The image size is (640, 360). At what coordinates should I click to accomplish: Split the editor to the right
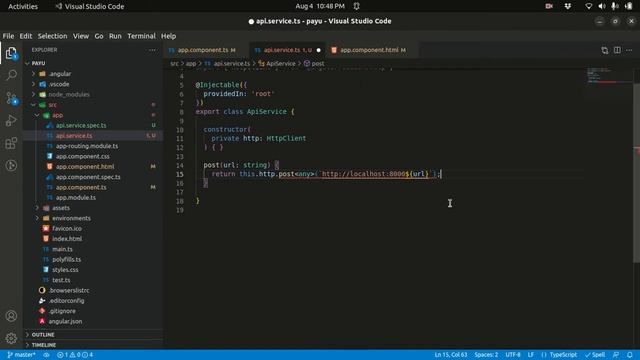point(617,50)
